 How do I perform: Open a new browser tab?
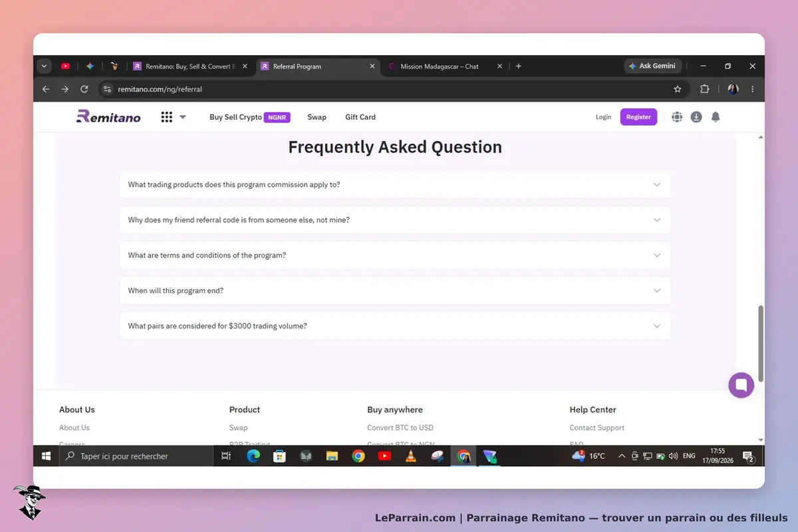(x=519, y=66)
